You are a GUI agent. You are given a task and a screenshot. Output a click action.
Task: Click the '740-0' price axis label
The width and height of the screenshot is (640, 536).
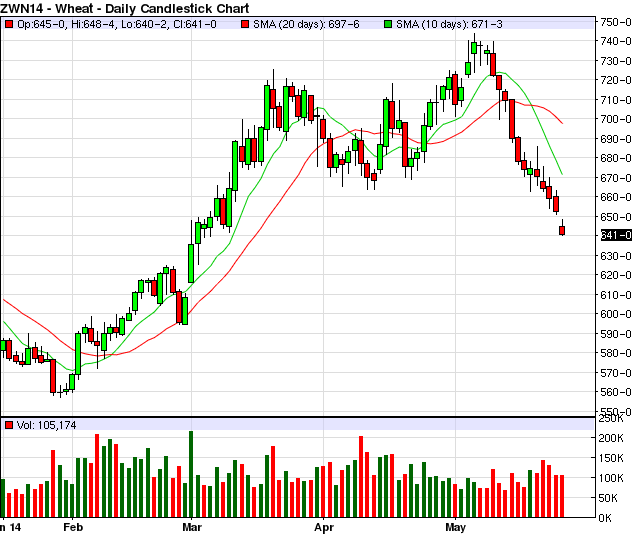click(616, 41)
